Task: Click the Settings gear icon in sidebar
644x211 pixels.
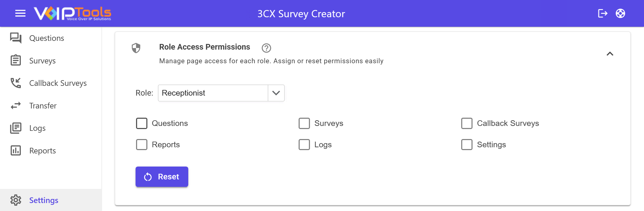Action: 16,200
